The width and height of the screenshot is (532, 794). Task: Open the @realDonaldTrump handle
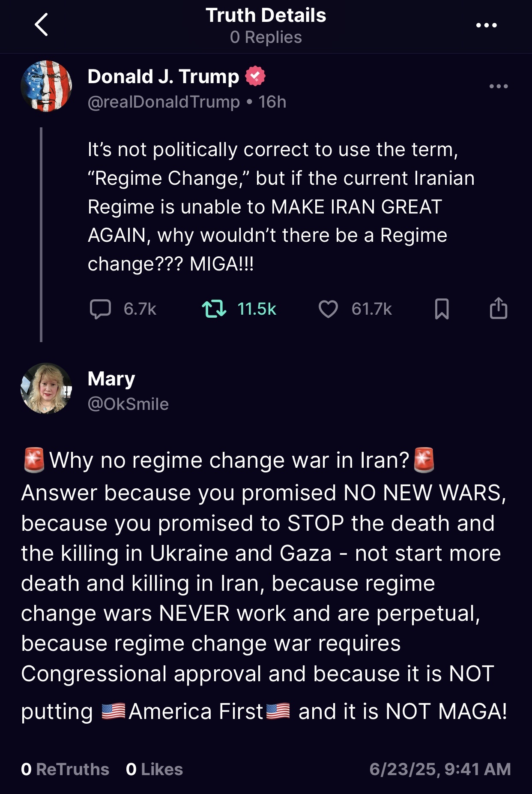point(164,102)
